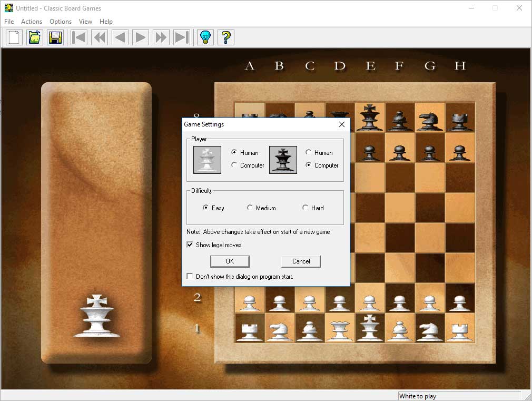Set white player to Computer
This screenshot has width=532, height=401.
234,165
